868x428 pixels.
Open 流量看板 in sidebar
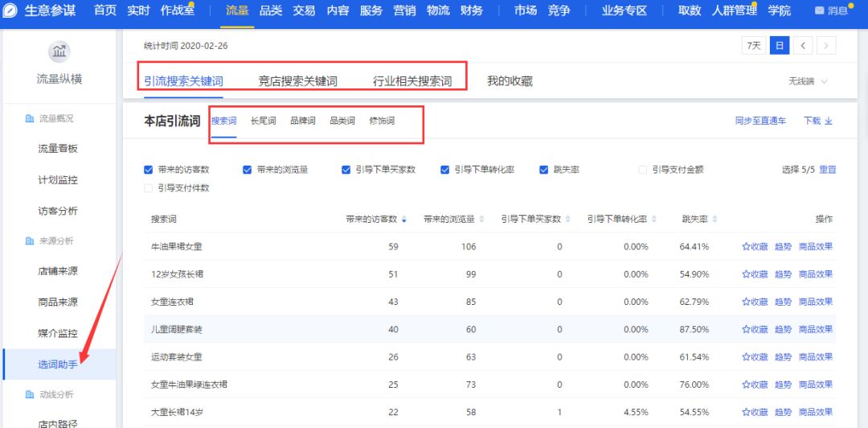click(x=58, y=149)
